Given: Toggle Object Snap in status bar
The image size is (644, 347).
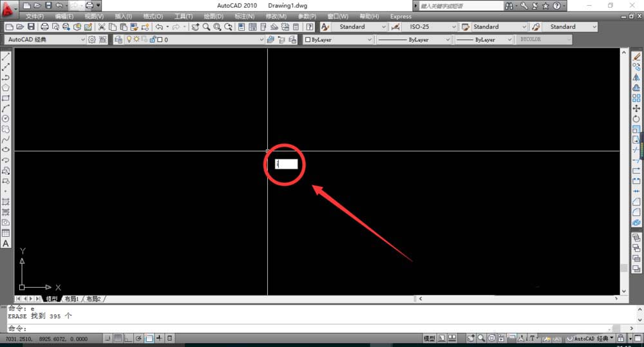Looking at the screenshot, I should pyautogui.click(x=149, y=339).
